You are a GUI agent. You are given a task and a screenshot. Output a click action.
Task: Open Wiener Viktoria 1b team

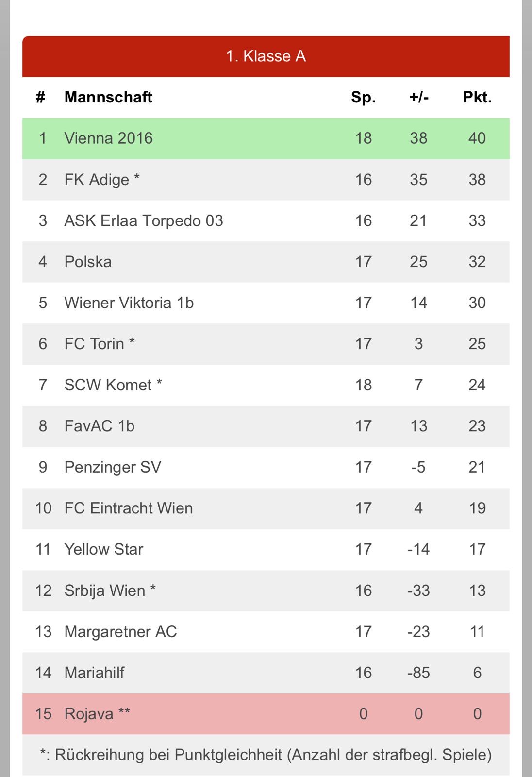tap(266, 303)
